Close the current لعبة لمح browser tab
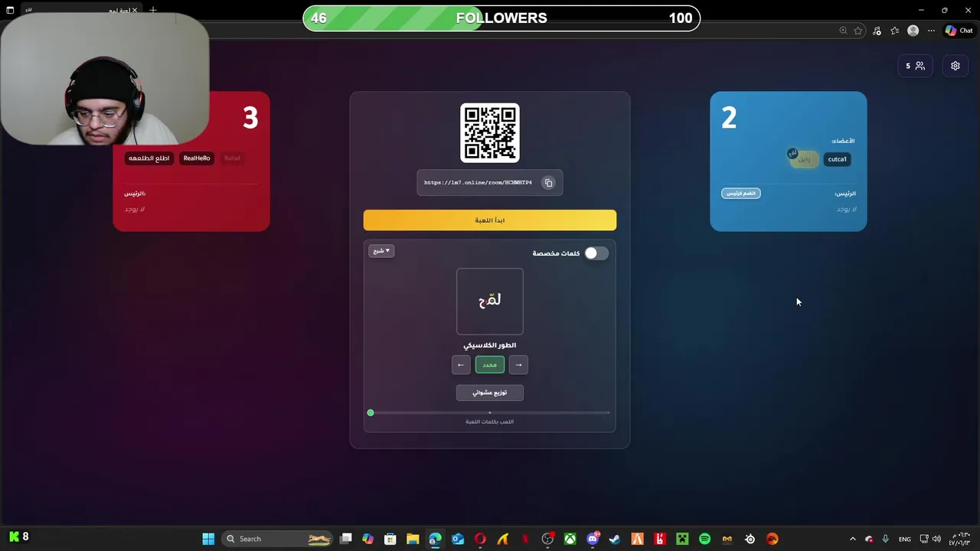 pyautogui.click(x=135, y=10)
